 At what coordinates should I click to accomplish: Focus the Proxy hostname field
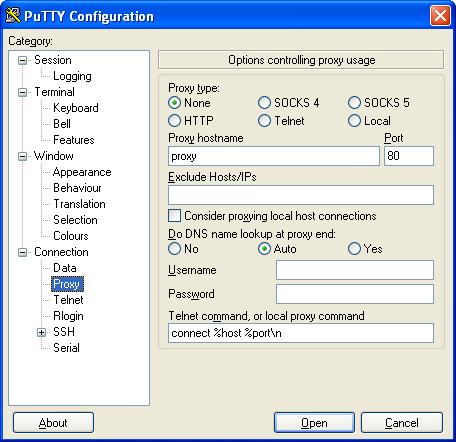coord(274,156)
